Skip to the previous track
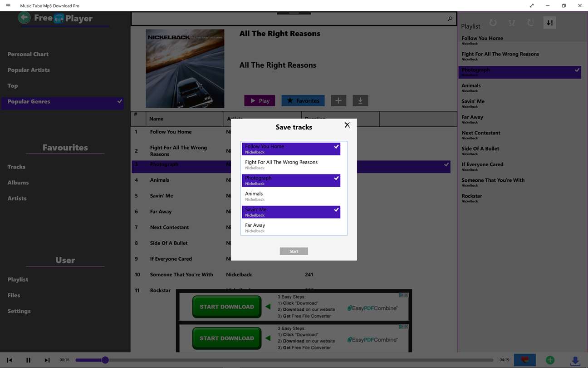Image resolution: width=588 pixels, height=368 pixels. pos(10,360)
